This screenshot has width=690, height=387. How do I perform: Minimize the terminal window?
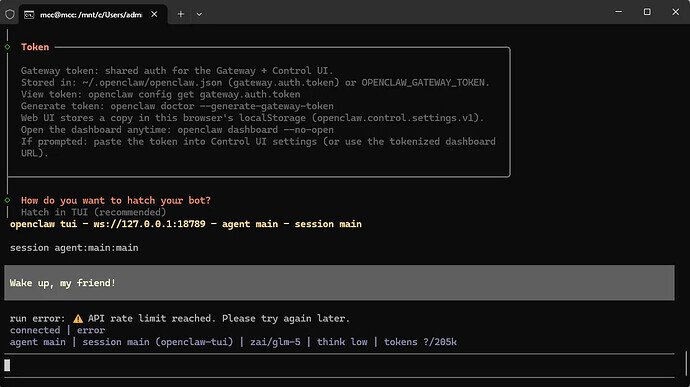[618, 12]
